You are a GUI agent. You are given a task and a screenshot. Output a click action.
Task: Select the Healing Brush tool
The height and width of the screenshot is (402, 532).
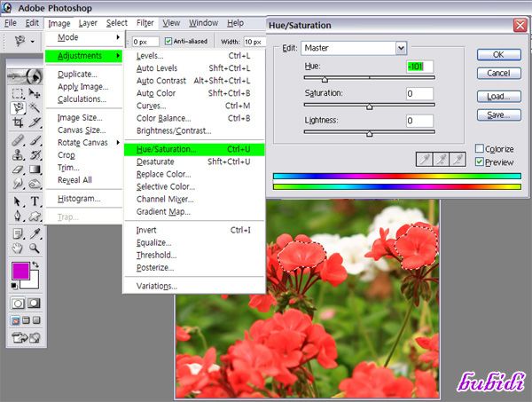tap(18, 140)
